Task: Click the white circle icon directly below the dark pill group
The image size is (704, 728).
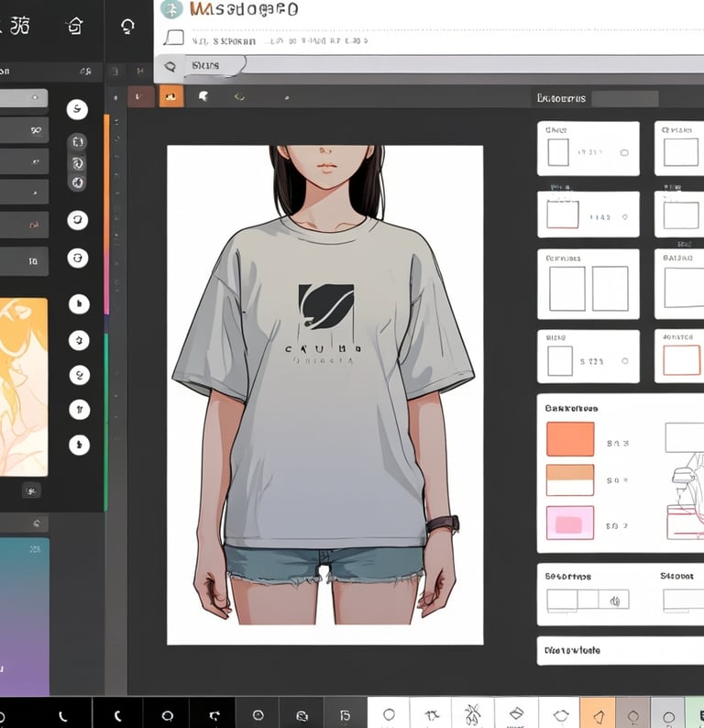Action: pyautogui.click(x=78, y=220)
